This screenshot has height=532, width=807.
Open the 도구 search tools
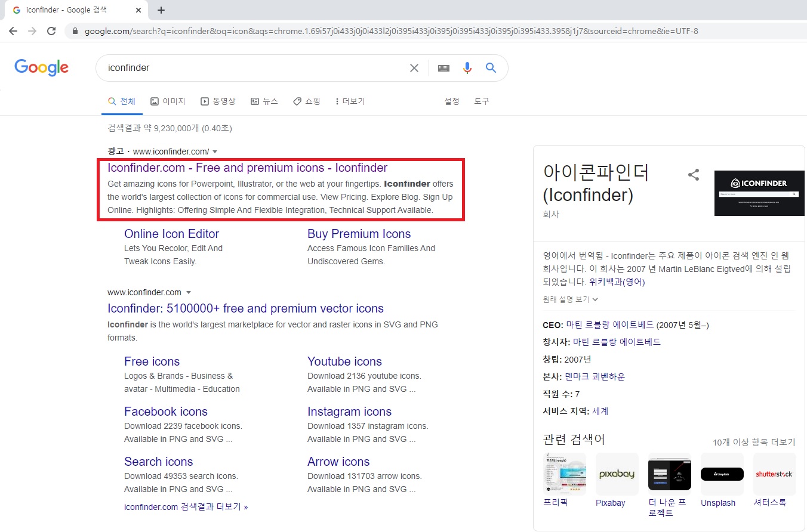pos(482,101)
